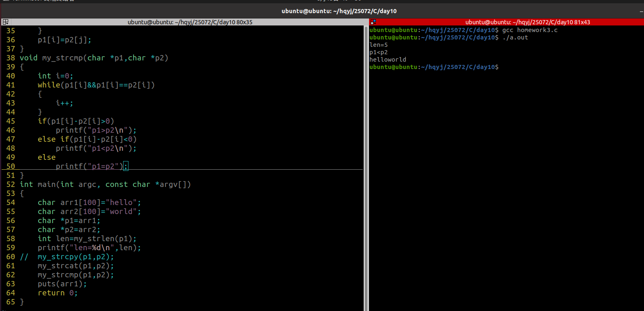Click the commented-out my_strcpy(p1,p2) line 60
This screenshot has height=311, width=644.
click(67, 257)
